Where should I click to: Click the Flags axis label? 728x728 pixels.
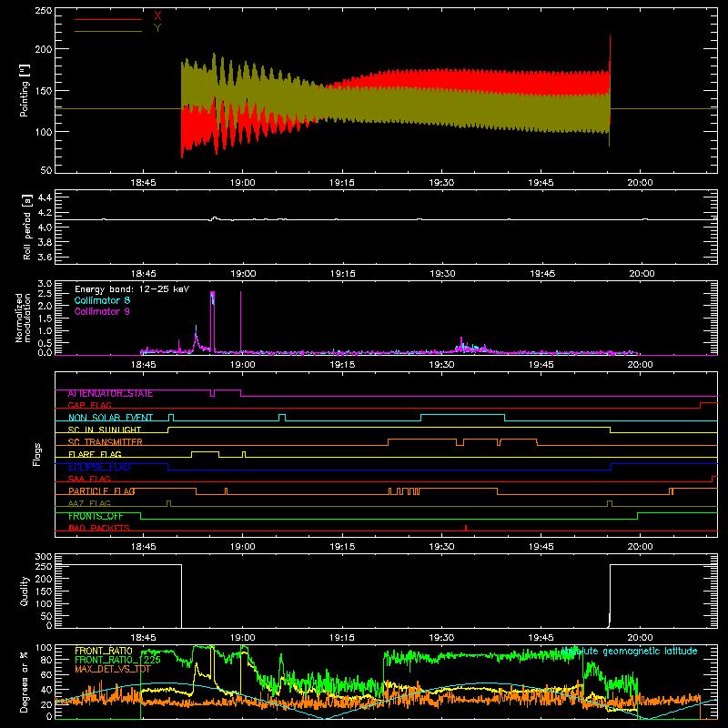[37, 454]
